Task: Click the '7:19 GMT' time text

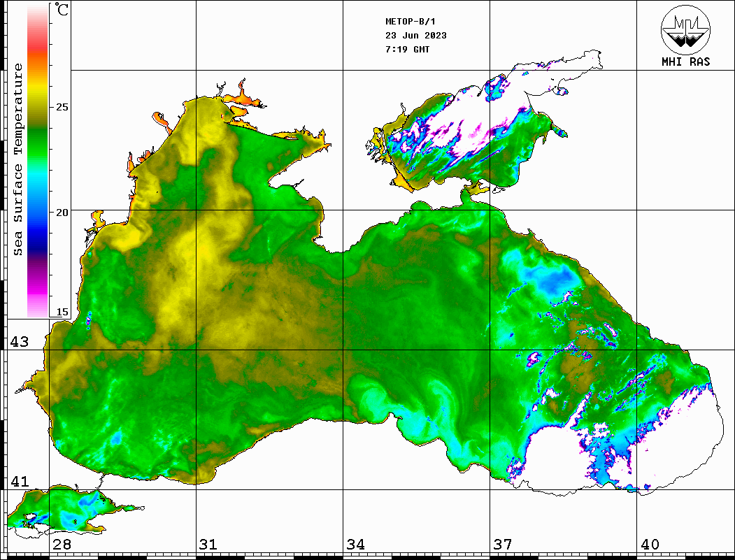Action: [407, 49]
